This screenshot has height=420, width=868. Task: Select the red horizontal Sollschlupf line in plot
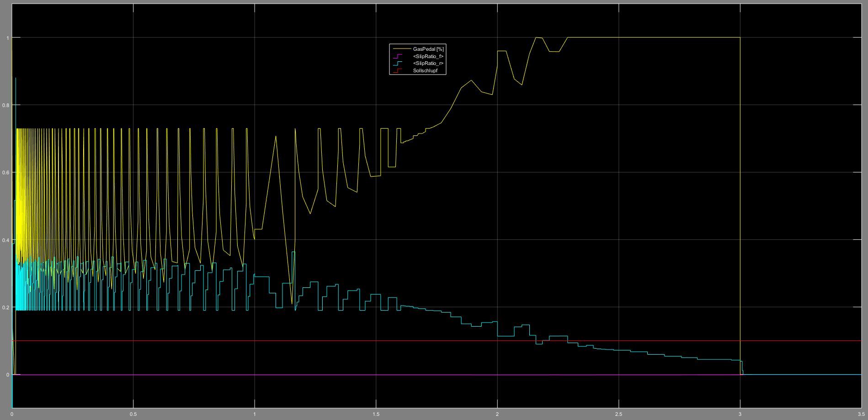click(640, 341)
